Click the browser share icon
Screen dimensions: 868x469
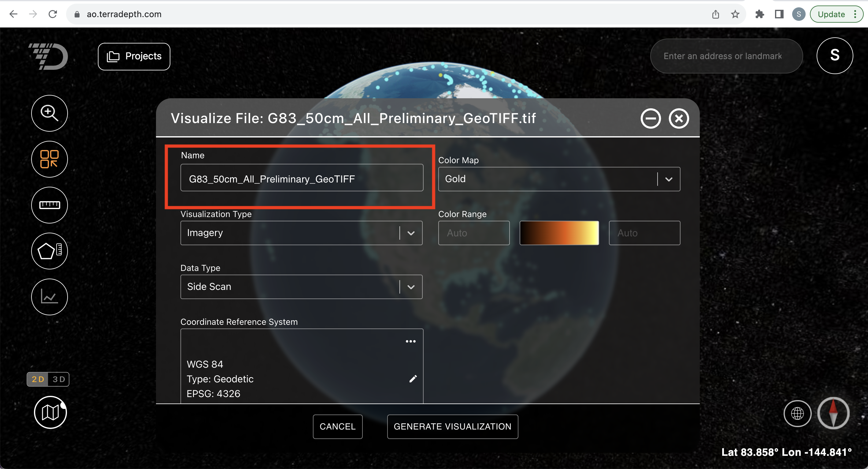(716, 14)
